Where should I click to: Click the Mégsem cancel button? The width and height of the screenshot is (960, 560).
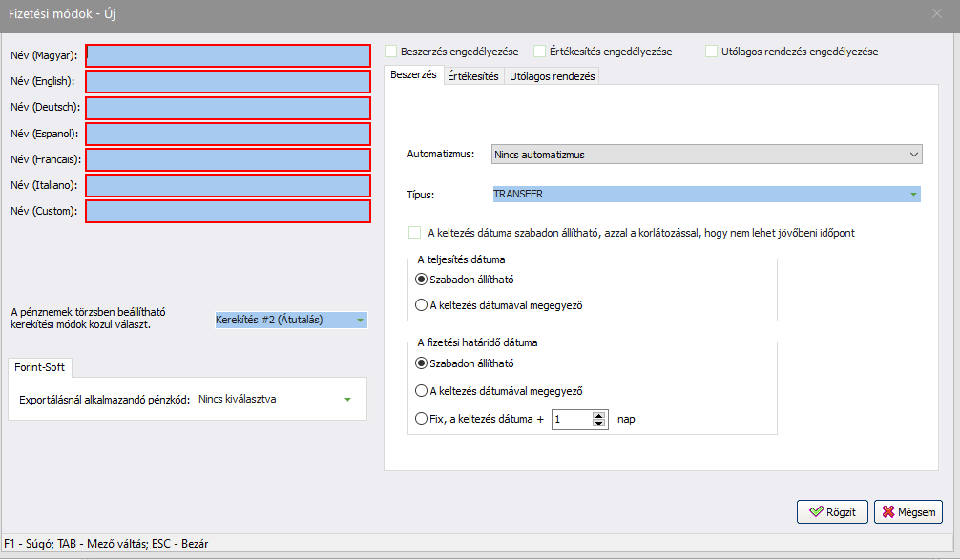click(908, 511)
